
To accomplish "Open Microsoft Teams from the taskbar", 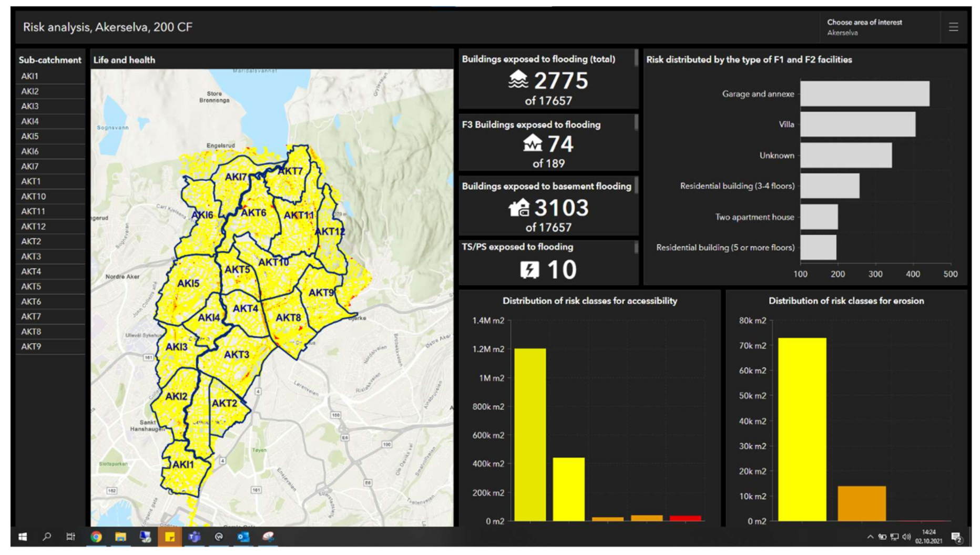I will (195, 537).
